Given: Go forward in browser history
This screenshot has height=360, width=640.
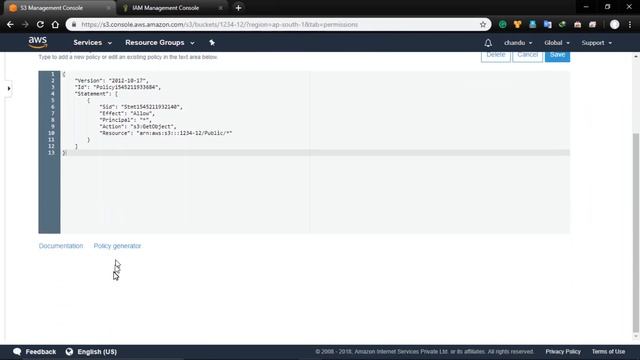Looking at the screenshot, I should [25, 24].
